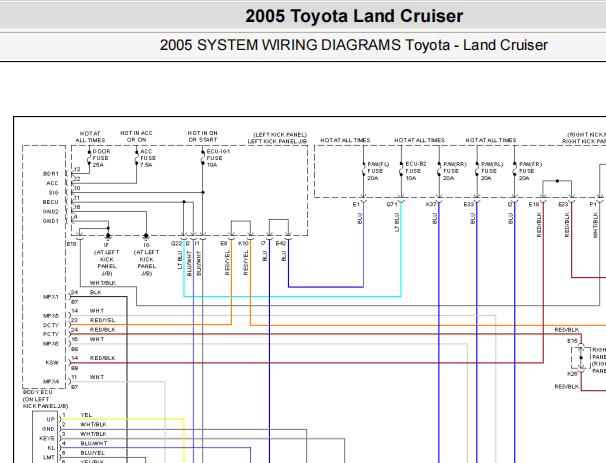The image size is (606, 463).
Task: Click the 'KSW' terminal label
Action: pyautogui.click(x=52, y=363)
